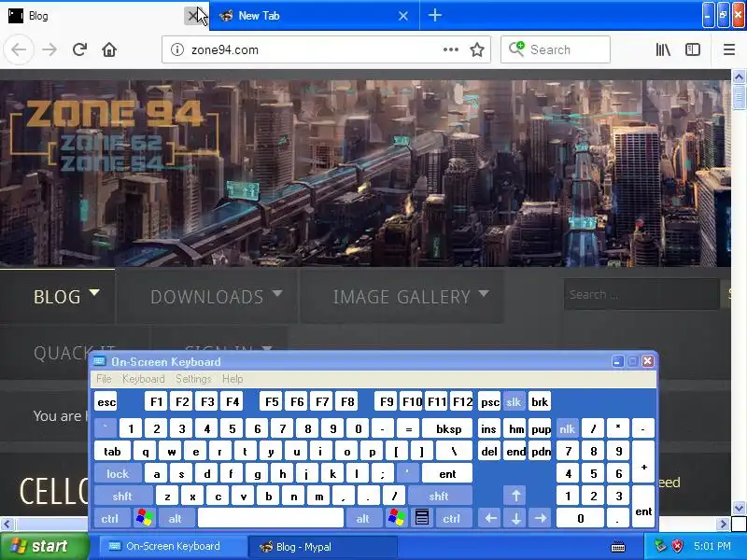Click the page scrollbar down arrow
747x560 pixels.
pos(739,508)
